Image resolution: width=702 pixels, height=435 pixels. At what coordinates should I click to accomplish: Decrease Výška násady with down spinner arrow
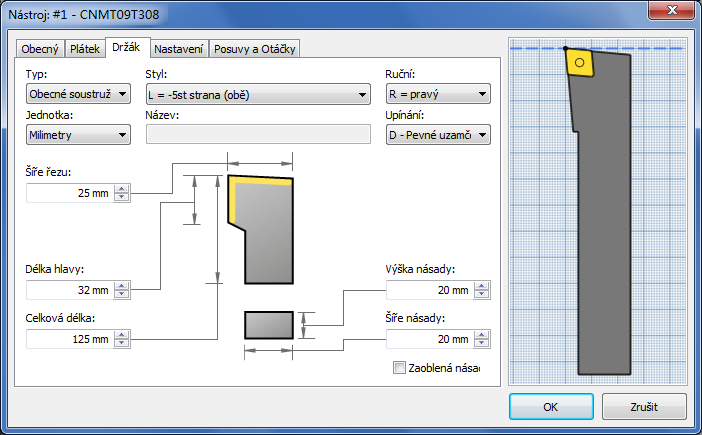click(482, 294)
